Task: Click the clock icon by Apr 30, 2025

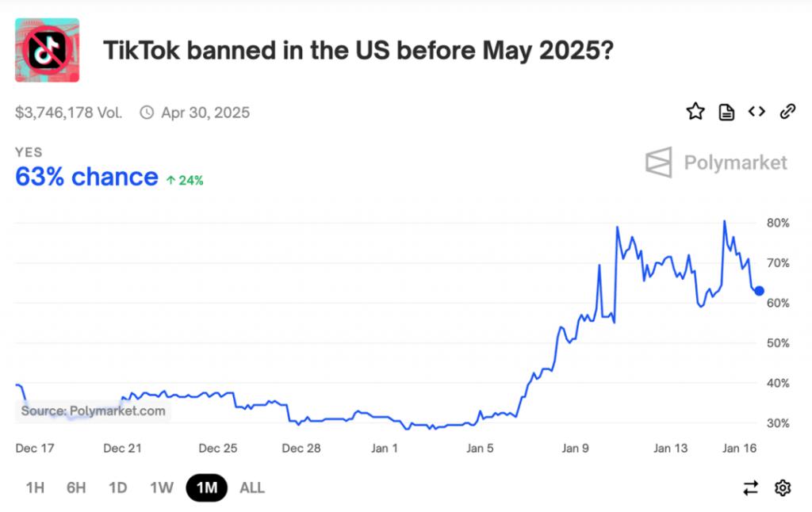Action: coord(147,113)
